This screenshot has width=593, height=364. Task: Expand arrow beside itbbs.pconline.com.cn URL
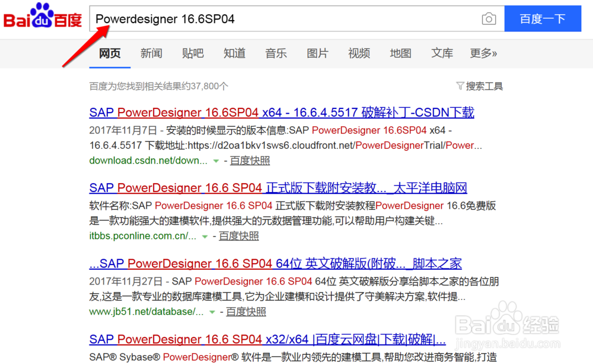(x=205, y=237)
